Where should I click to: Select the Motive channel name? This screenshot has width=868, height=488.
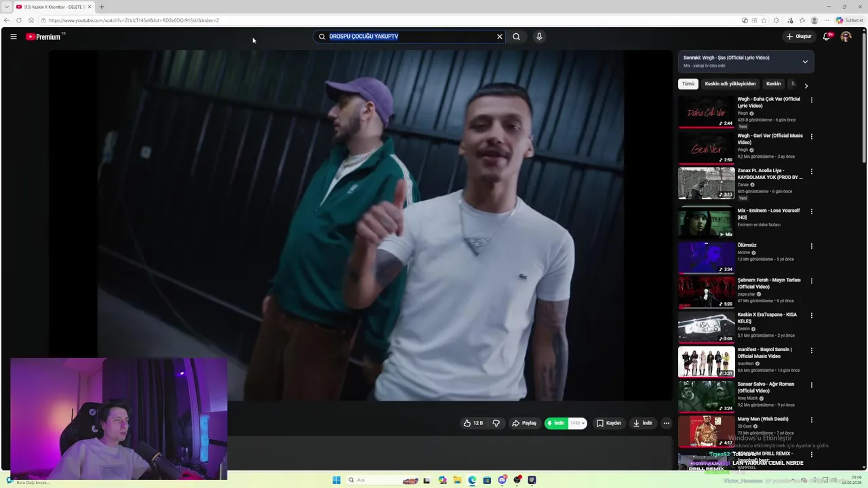pyautogui.click(x=744, y=253)
